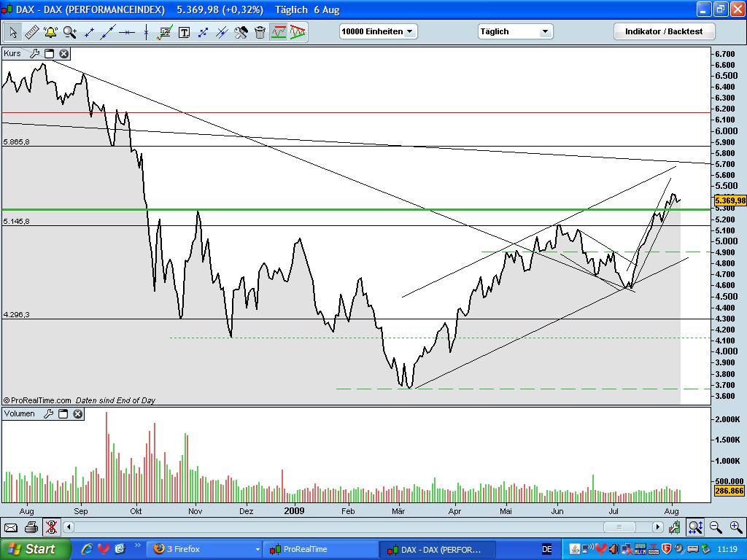Toggle the triangle pattern detection icon

[x=298, y=32]
